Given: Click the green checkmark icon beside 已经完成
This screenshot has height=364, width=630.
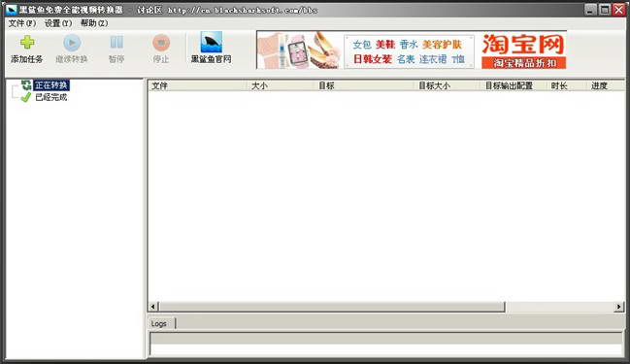Looking at the screenshot, I should coord(26,97).
